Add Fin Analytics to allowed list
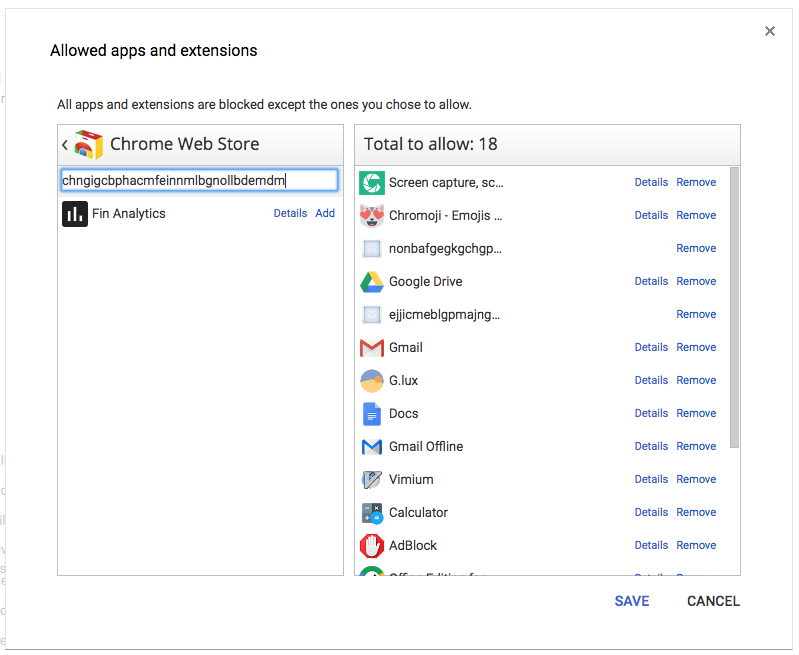Viewport: 799px width, 655px height. [325, 213]
